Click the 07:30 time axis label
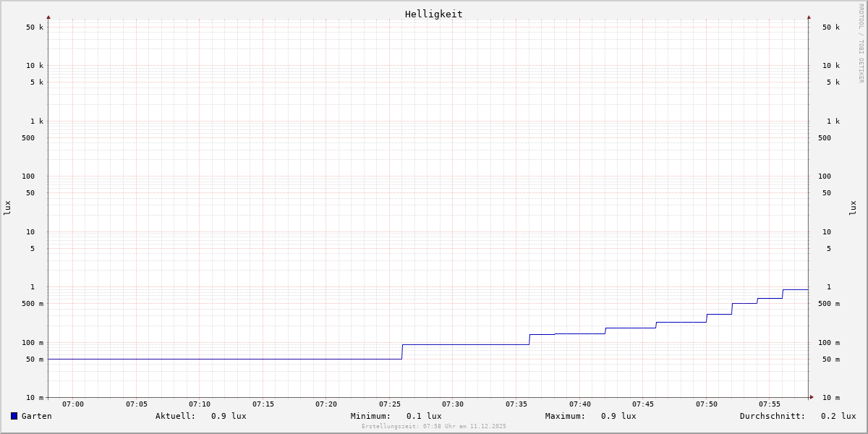868x434 pixels. [x=453, y=404]
